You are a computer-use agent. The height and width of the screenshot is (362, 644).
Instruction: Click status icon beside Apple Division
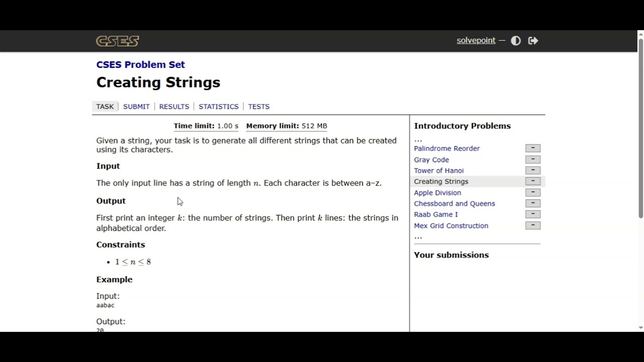click(533, 193)
